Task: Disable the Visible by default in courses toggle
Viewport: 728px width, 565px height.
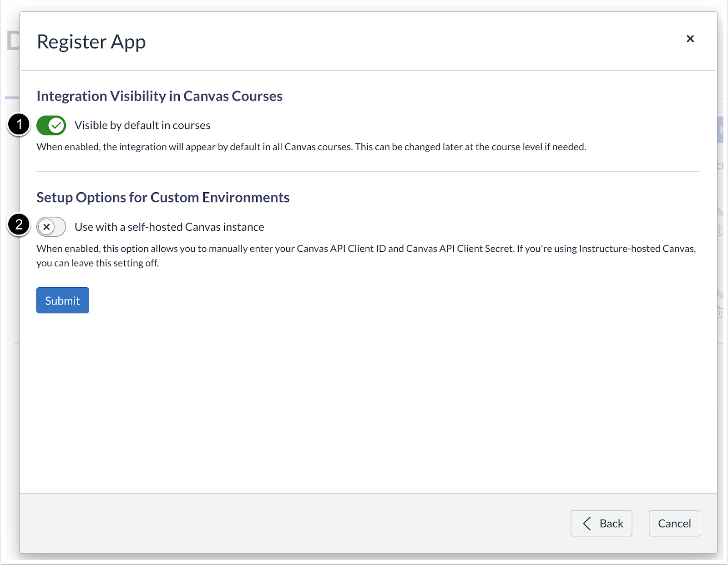Action: coord(51,125)
